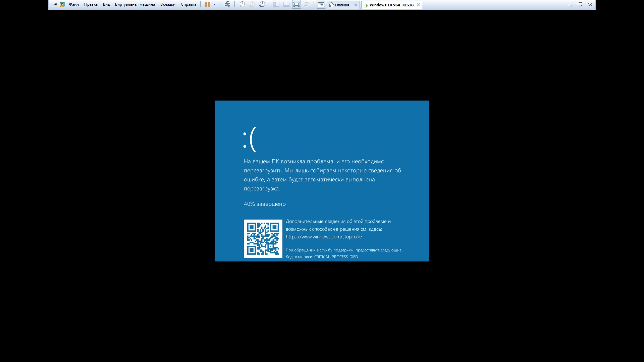Select the Windows 10 x64_KIS18 tab
The image size is (644, 362).
(x=391, y=5)
